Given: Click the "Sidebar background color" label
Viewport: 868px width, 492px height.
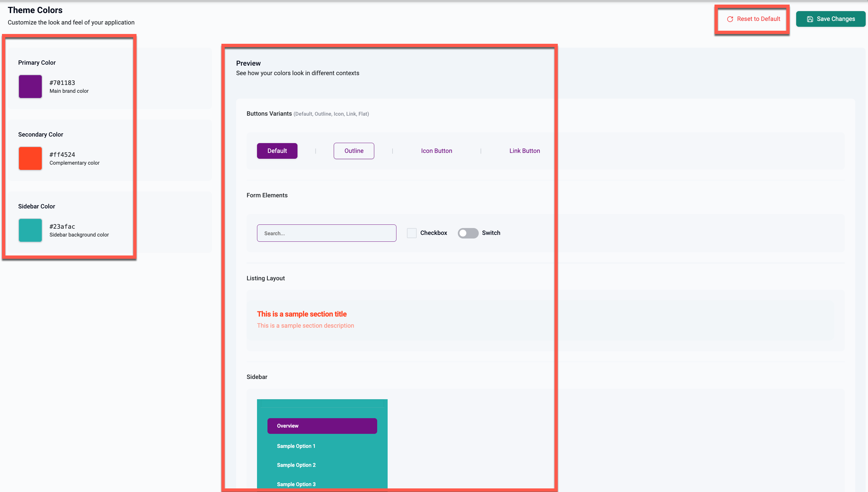Looking at the screenshot, I should point(79,235).
